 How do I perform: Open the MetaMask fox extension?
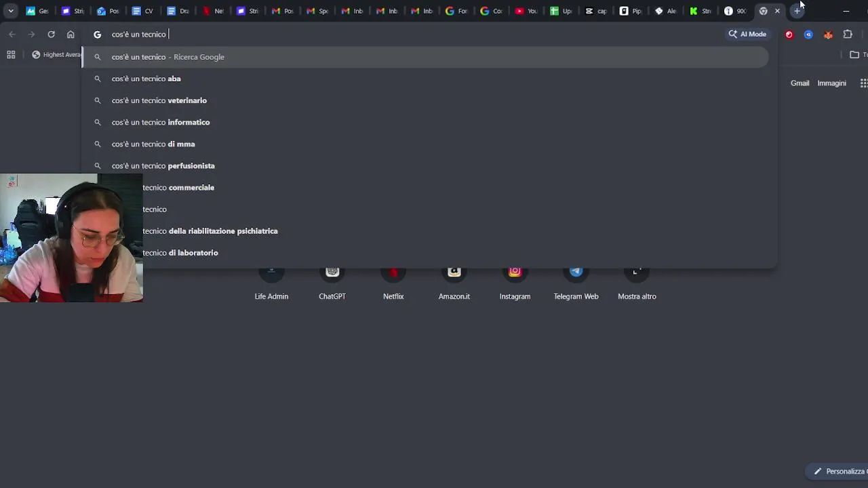[828, 34]
